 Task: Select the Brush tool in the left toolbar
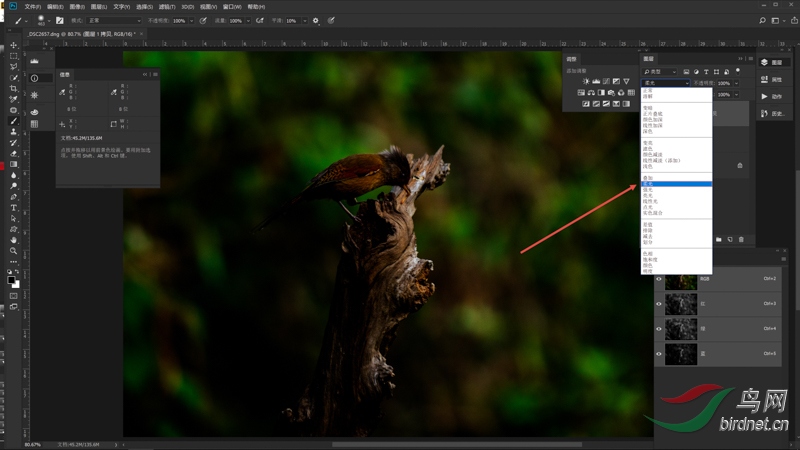(14, 122)
